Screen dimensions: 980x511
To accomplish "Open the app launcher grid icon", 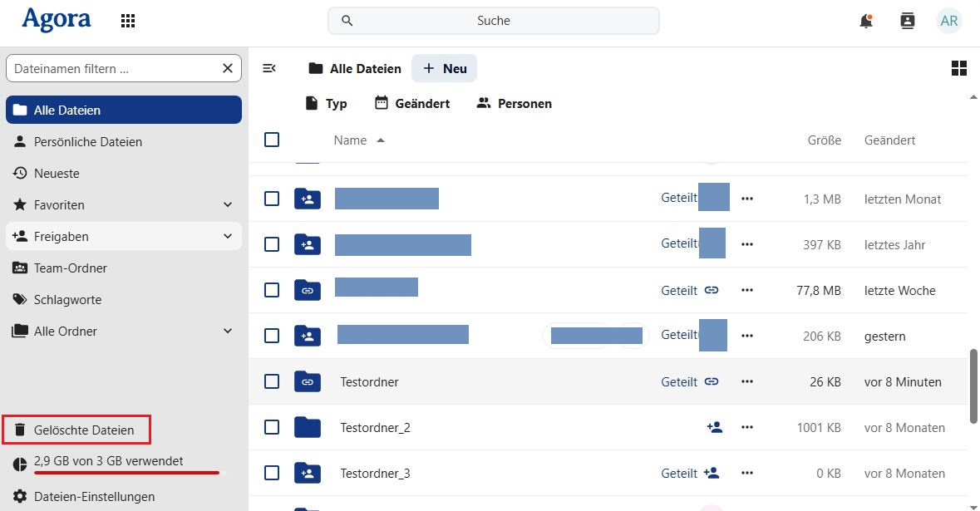I will tap(128, 21).
